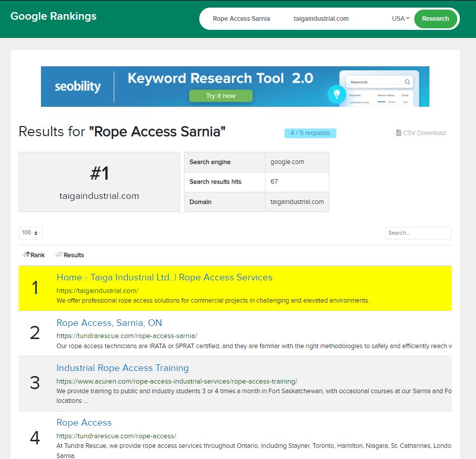The height and width of the screenshot is (459, 476).
Task: Click the https://taigaindustrial.com/ URL
Action: [98, 290]
